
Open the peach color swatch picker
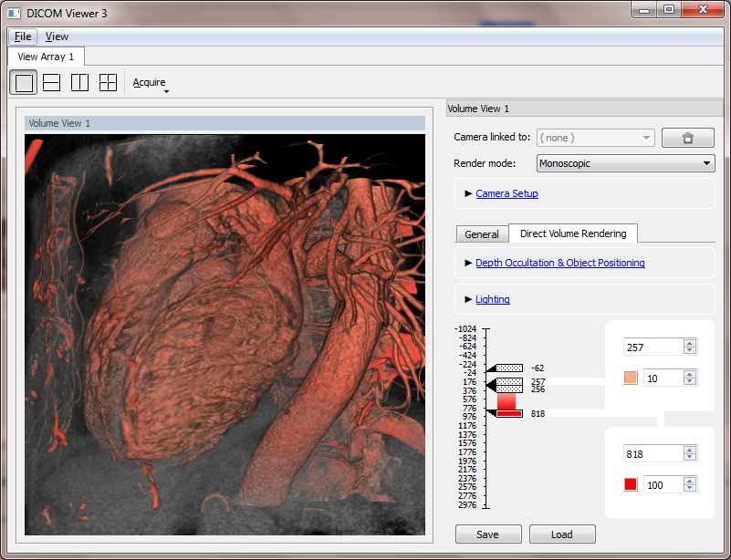631,378
